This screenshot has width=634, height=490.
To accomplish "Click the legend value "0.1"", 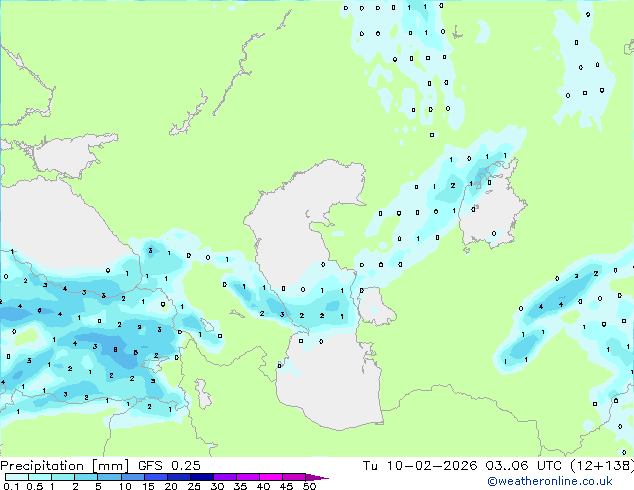I will (11, 486).
